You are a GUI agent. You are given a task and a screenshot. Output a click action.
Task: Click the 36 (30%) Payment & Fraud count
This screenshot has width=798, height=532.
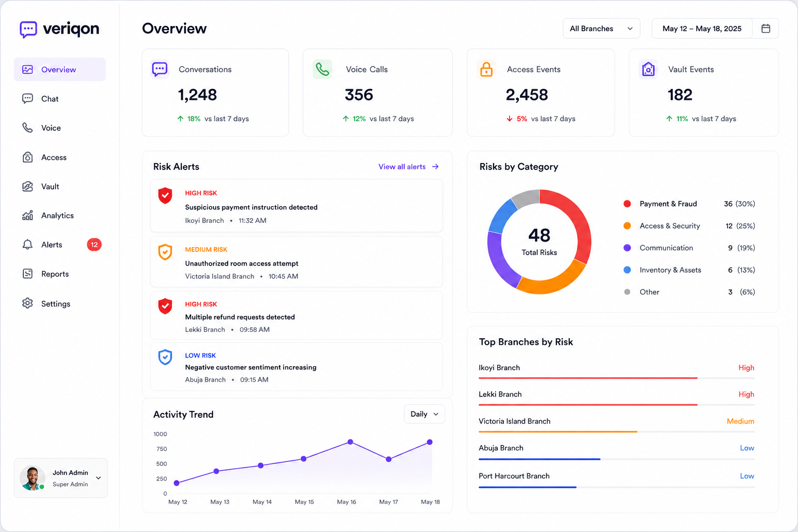(x=739, y=204)
